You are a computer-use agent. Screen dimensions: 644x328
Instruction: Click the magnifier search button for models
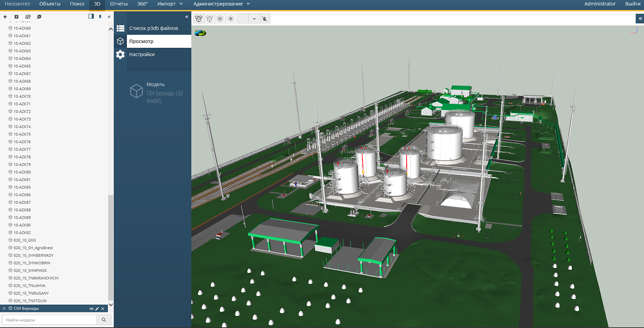[x=104, y=320]
